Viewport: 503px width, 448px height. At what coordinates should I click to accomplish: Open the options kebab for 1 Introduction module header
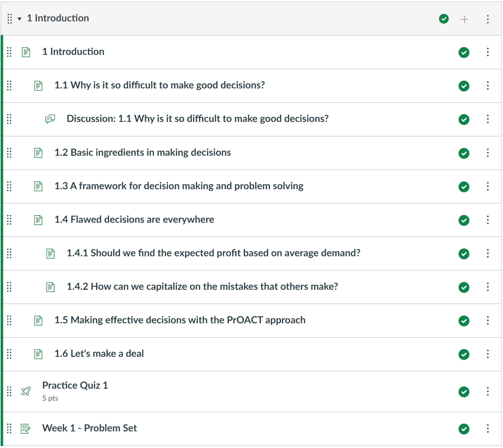(488, 19)
